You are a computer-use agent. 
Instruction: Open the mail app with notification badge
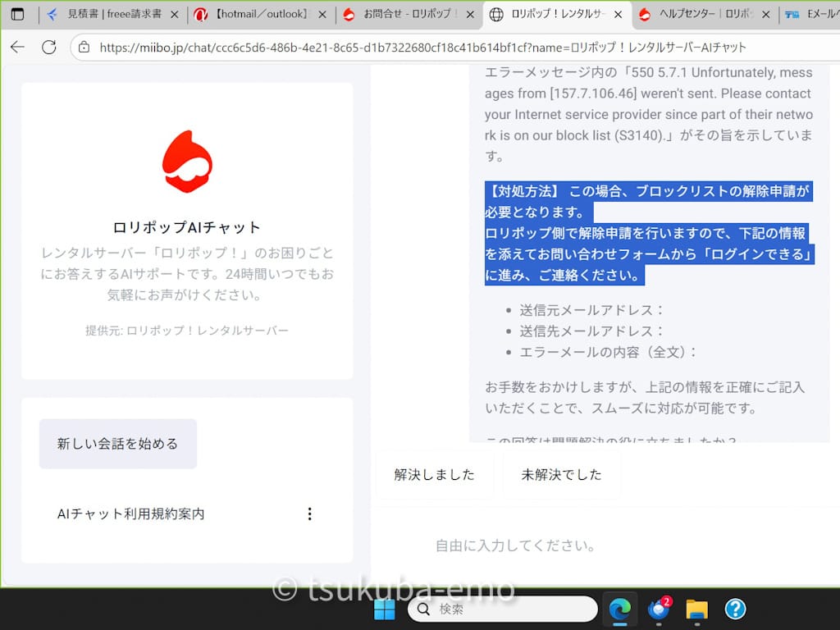click(x=658, y=609)
